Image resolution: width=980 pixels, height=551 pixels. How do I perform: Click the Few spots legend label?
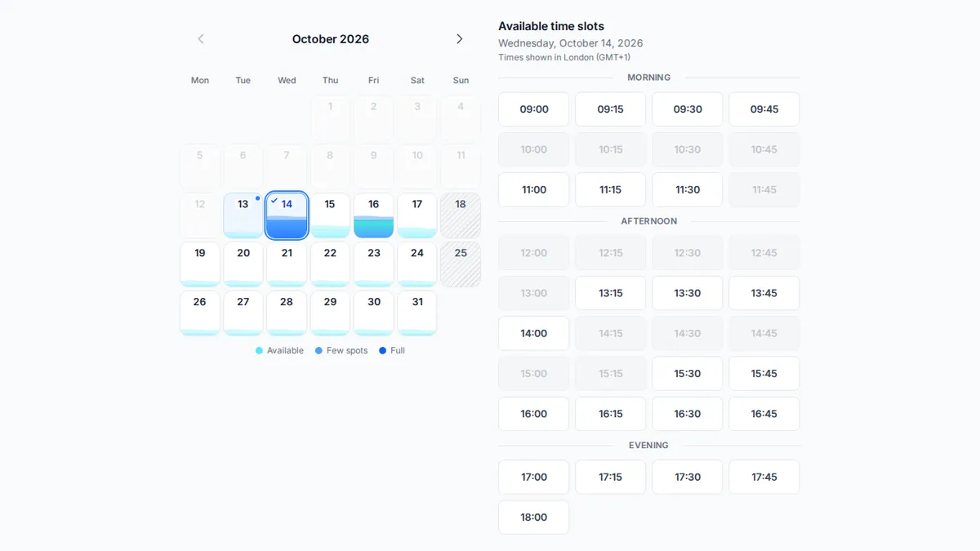347,351
